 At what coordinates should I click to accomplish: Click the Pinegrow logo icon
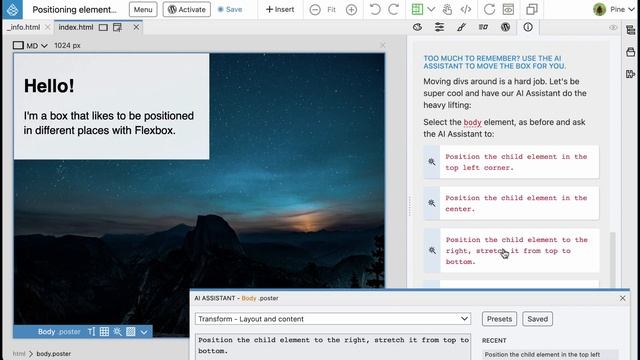coord(12,9)
